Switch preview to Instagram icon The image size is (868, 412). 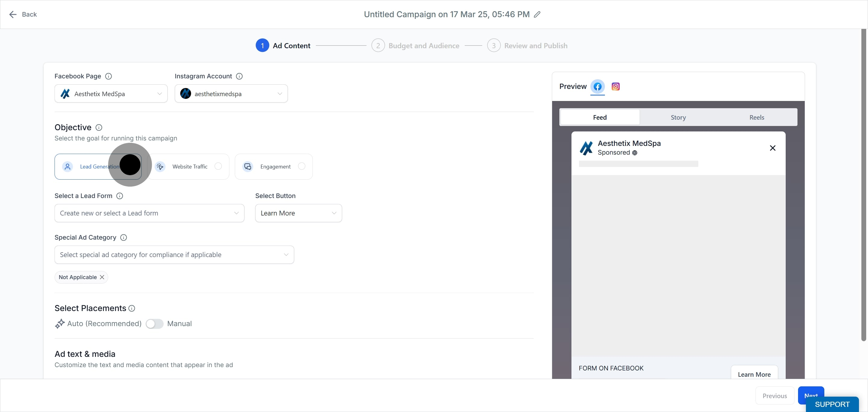615,86
